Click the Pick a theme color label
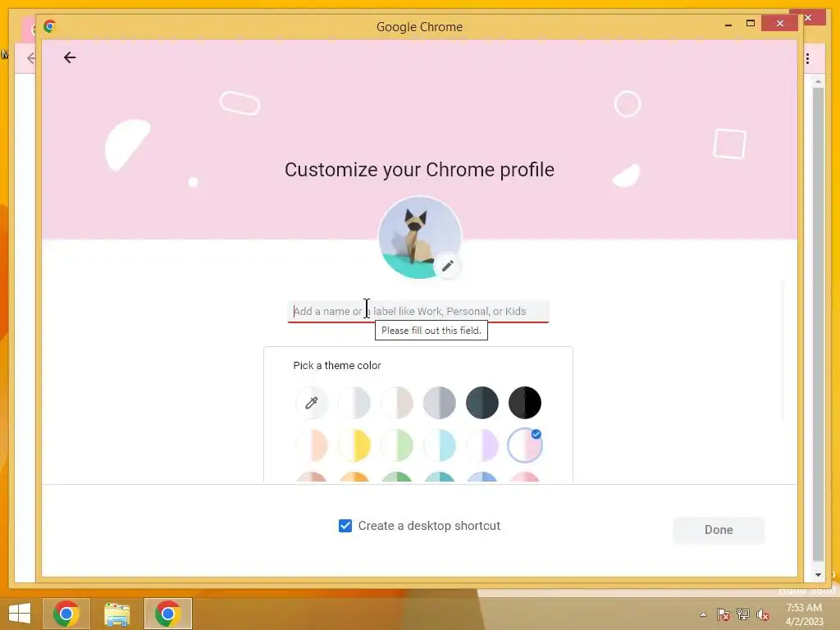The image size is (840, 630). coord(337,365)
